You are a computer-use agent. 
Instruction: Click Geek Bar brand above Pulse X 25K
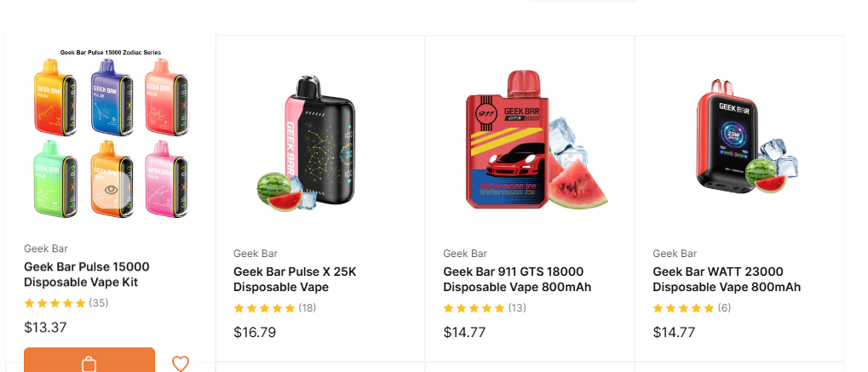pyautogui.click(x=256, y=254)
